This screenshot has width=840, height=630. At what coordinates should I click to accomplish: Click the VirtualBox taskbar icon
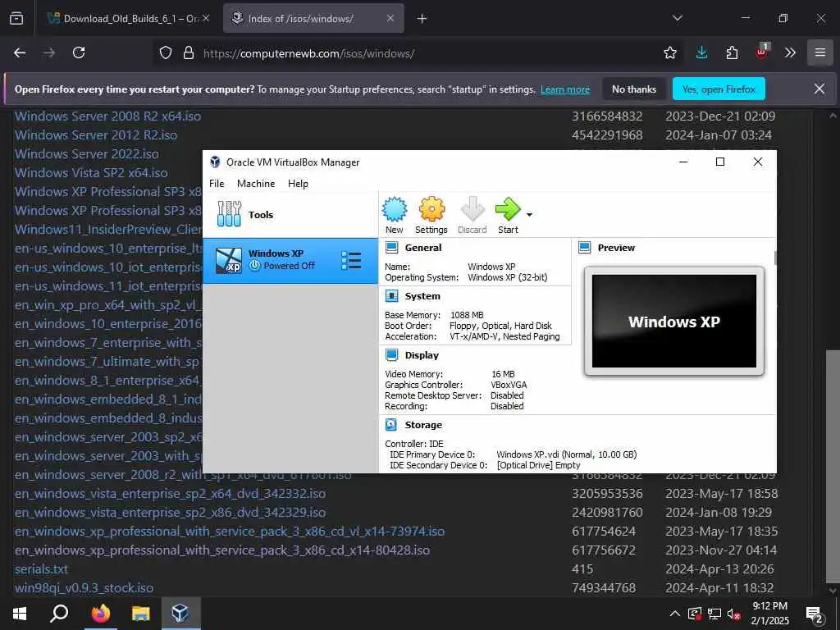pyautogui.click(x=180, y=614)
